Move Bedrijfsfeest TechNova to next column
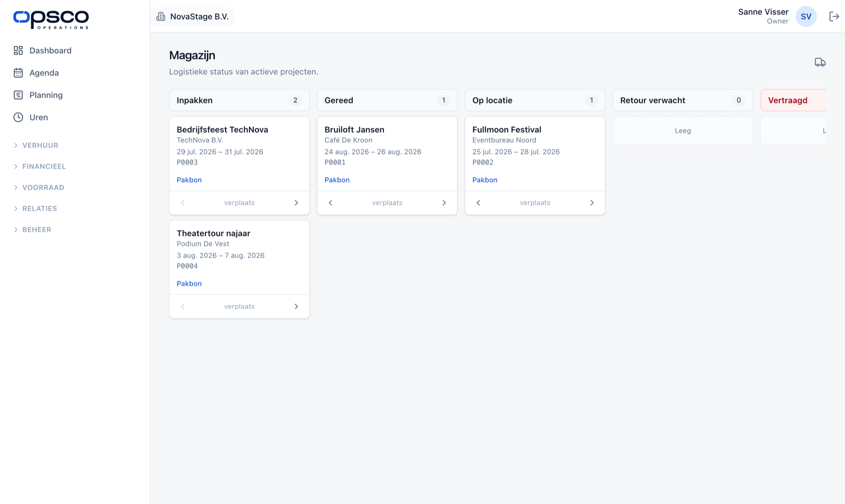Screen dimensions: 845x504 pos(296,203)
